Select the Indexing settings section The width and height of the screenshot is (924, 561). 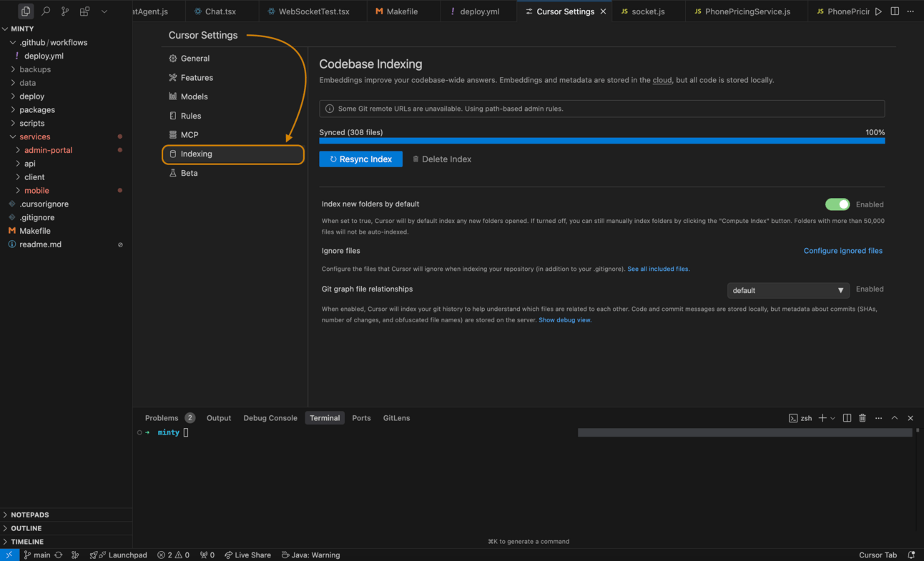click(x=233, y=154)
